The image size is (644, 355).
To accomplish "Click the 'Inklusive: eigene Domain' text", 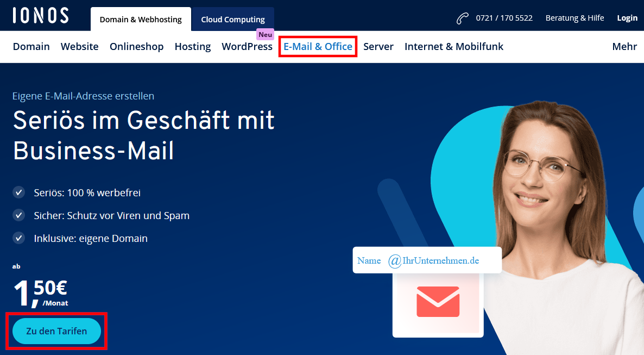I will coord(91,239).
